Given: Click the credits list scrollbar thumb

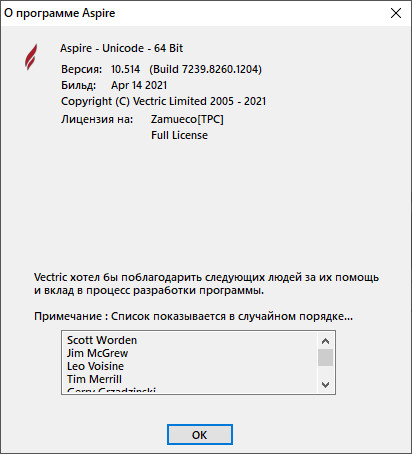Looking at the screenshot, I should [x=325, y=357].
